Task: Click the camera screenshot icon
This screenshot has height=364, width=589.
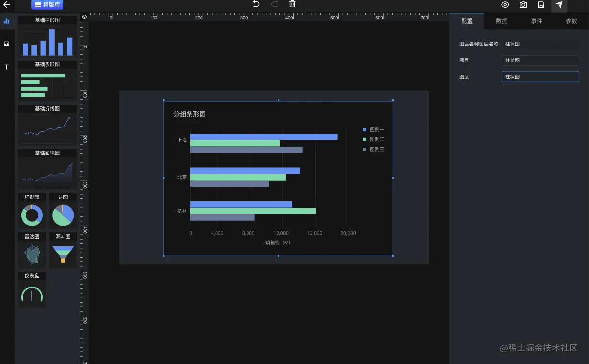Action: [x=523, y=5]
